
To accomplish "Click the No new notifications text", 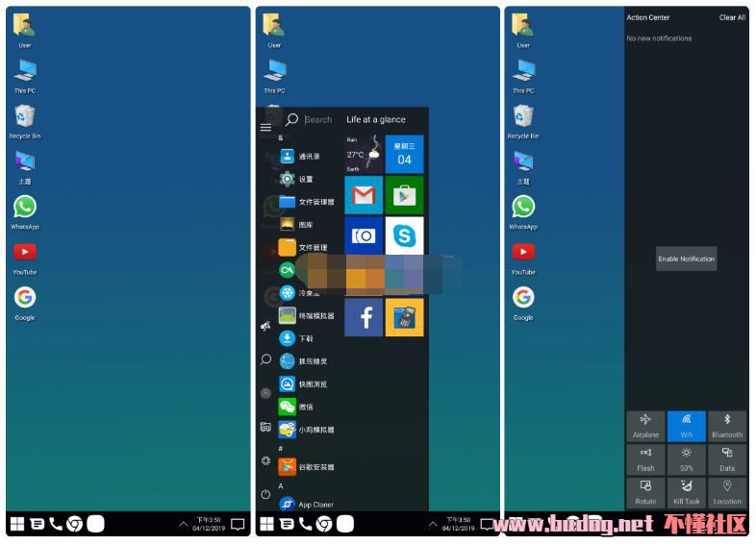I will pos(659,38).
